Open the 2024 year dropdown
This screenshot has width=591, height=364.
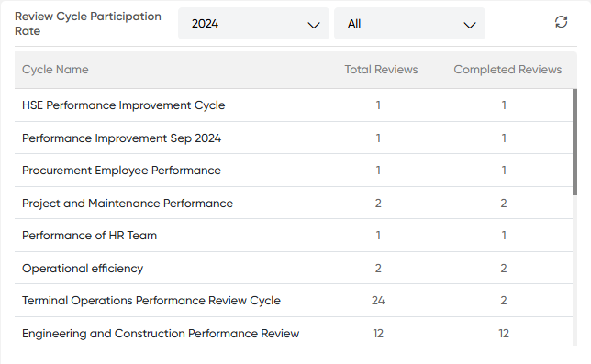click(x=253, y=23)
